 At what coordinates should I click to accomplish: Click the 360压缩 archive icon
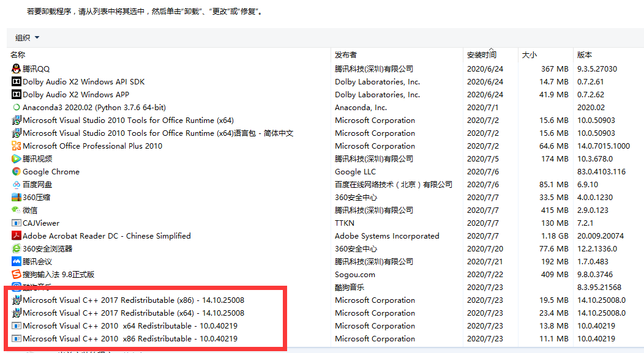[17, 197]
